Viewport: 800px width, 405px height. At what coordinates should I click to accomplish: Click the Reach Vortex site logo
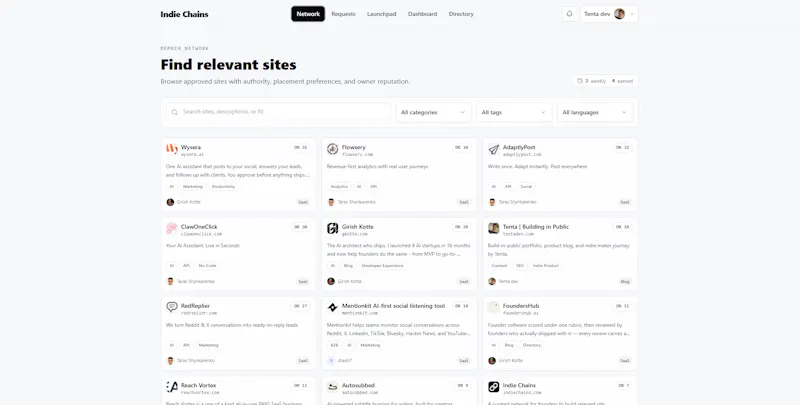[x=171, y=387]
